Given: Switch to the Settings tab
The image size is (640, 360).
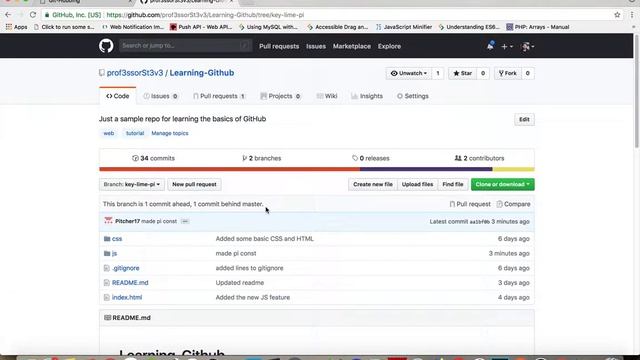Looking at the screenshot, I should coord(413,96).
